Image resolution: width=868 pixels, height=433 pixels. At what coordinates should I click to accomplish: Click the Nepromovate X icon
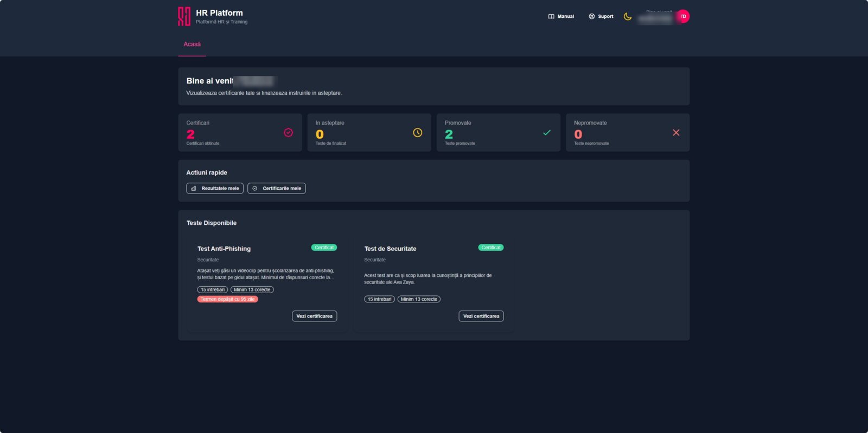click(x=676, y=132)
